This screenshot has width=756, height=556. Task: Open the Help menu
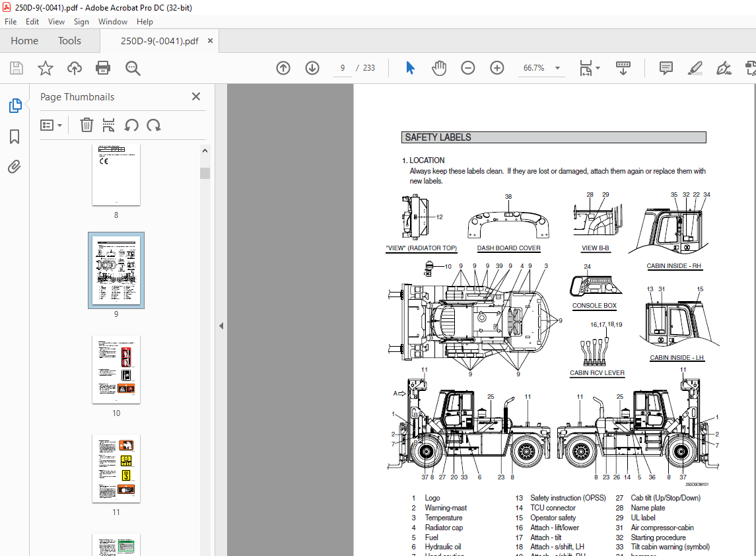[145, 22]
